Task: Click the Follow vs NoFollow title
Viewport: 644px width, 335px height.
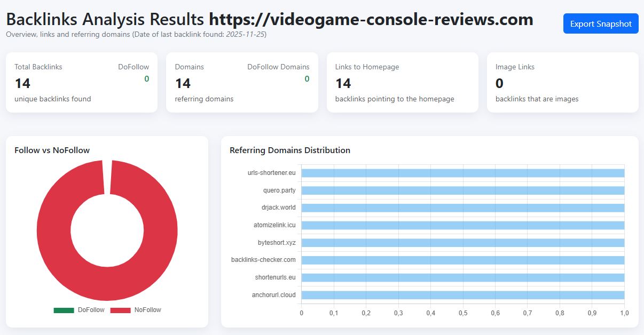Action: pyautogui.click(x=52, y=150)
